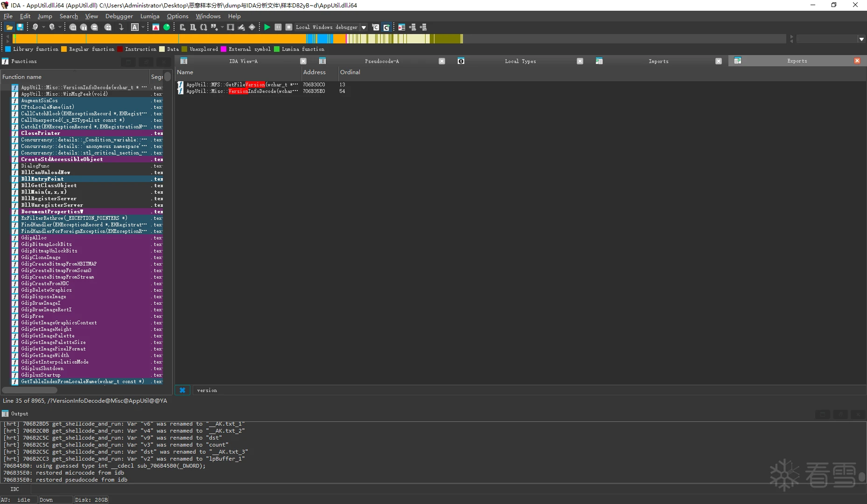Open the Local Windows debugger dropdown
This screenshot has width=867, height=504.
tap(364, 28)
